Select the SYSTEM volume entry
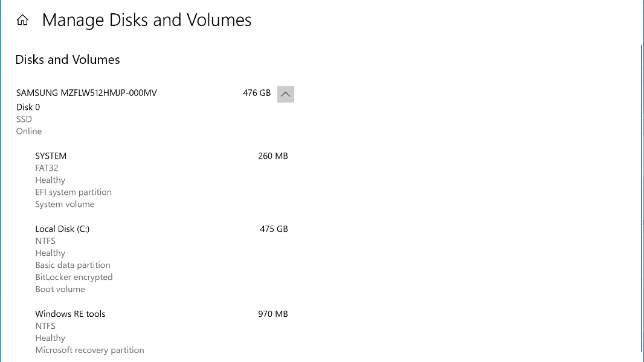644x362 pixels. 51,156
